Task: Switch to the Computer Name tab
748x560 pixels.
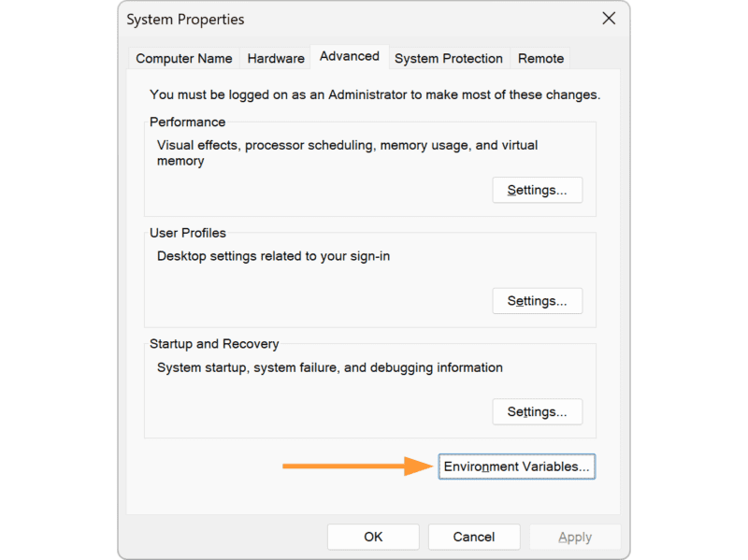Action: 183,58
